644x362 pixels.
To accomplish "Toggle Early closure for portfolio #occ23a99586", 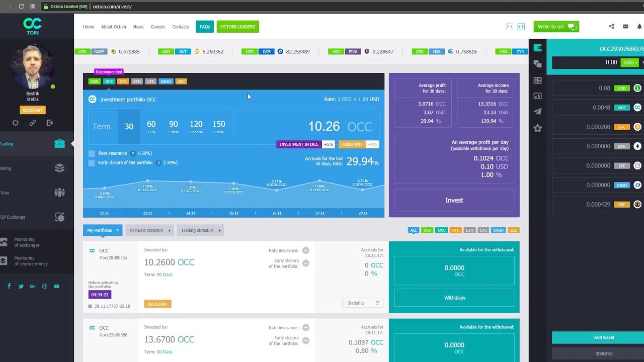I will (306, 340).
